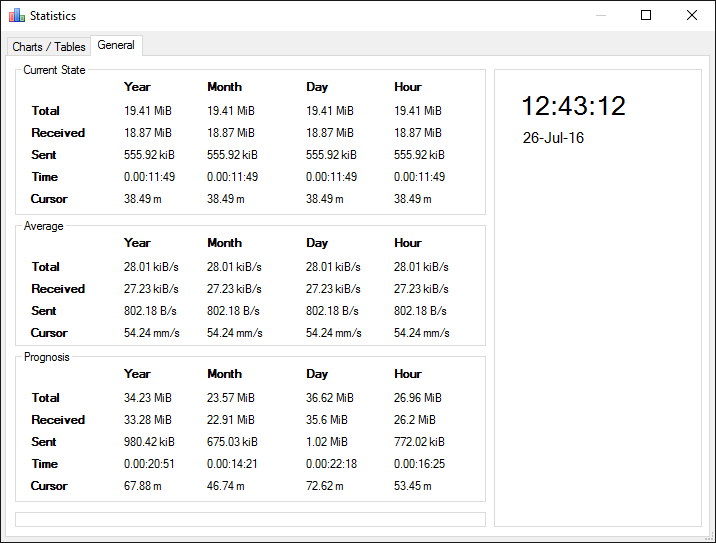This screenshot has height=543, width=716.
Task: Click the Statistics app icon in title bar
Action: [17, 16]
